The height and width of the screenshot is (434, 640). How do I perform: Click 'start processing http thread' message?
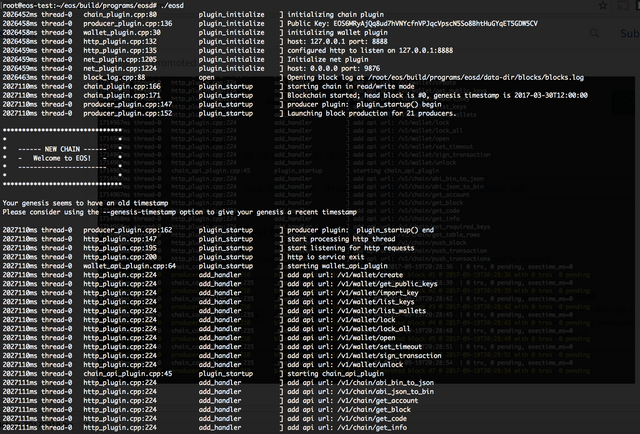tap(341, 239)
